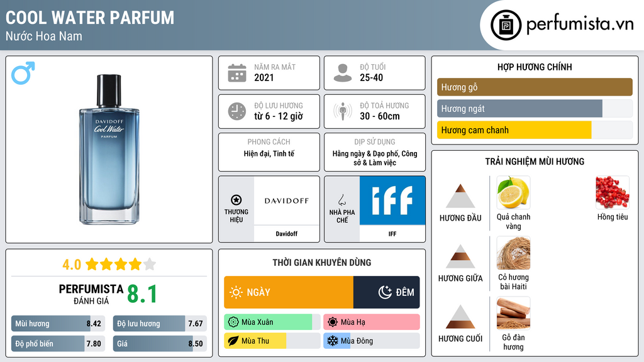
Task: Click the age range 25-40
Action: tap(371, 77)
